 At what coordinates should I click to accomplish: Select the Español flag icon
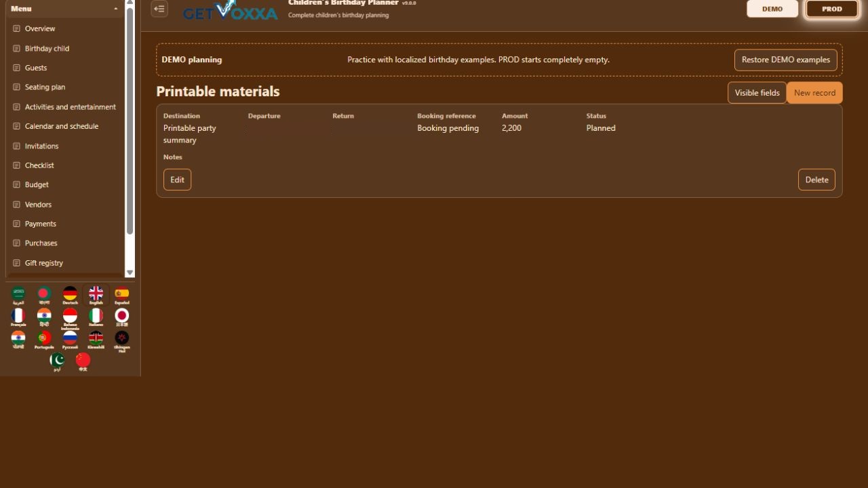pos(122,296)
